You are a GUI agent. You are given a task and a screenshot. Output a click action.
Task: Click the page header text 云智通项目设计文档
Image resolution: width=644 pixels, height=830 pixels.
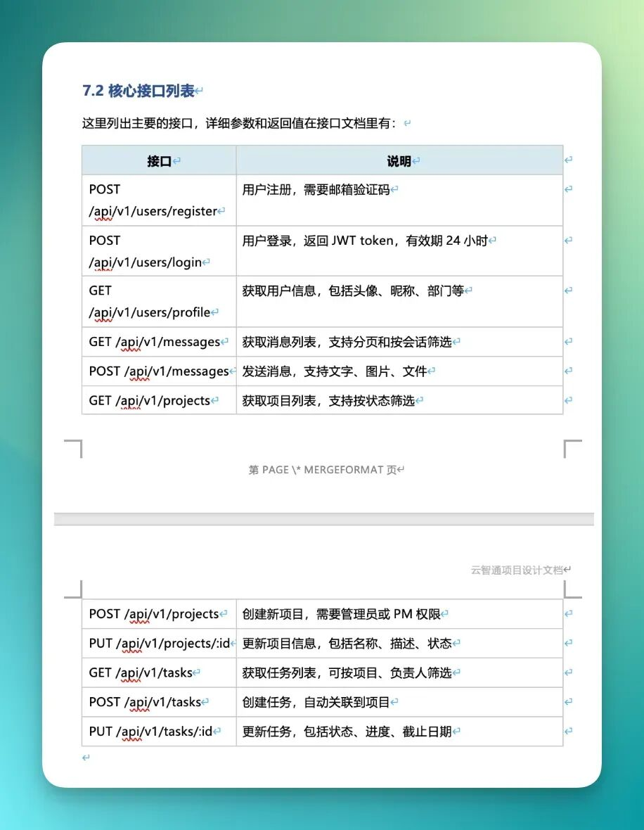pos(517,570)
